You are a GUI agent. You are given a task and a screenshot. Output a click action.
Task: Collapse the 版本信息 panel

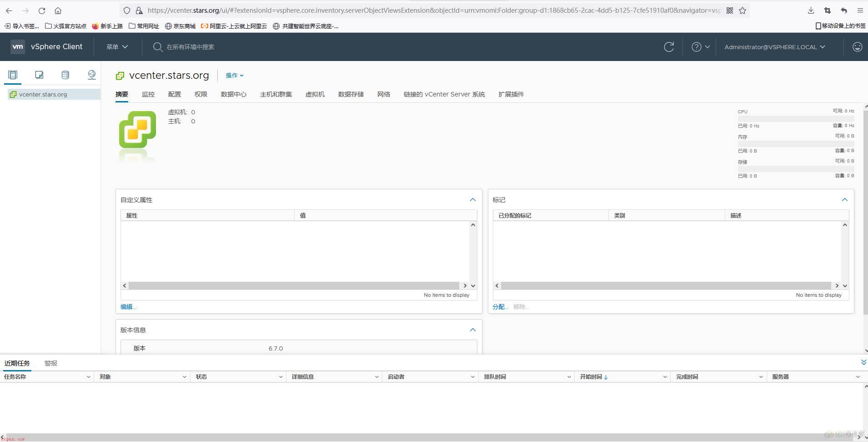(x=473, y=330)
